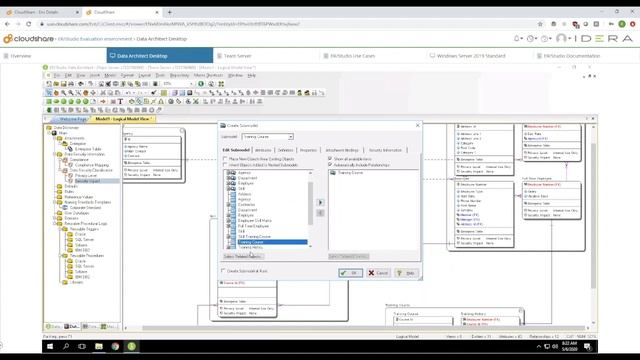This screenshot has width=640, height=360.
Task: Select Training Course in right-hand submodel list
Action: click(350, 173)
